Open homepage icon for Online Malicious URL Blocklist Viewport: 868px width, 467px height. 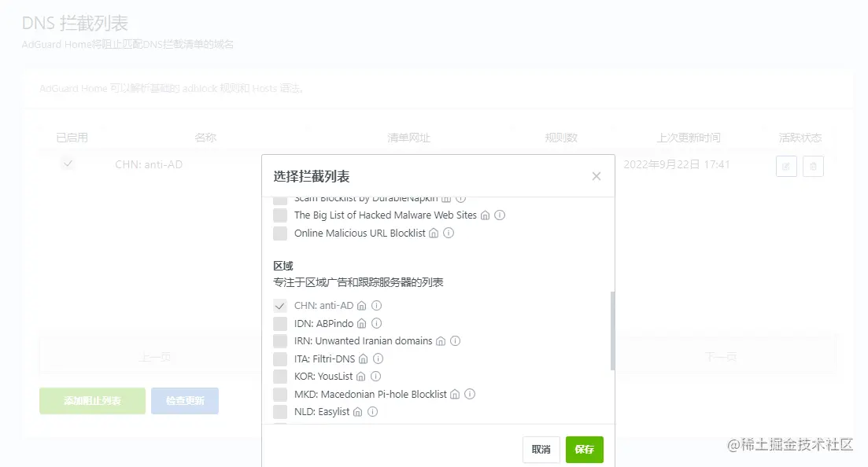pyautogui.click(x=434, y=233)
